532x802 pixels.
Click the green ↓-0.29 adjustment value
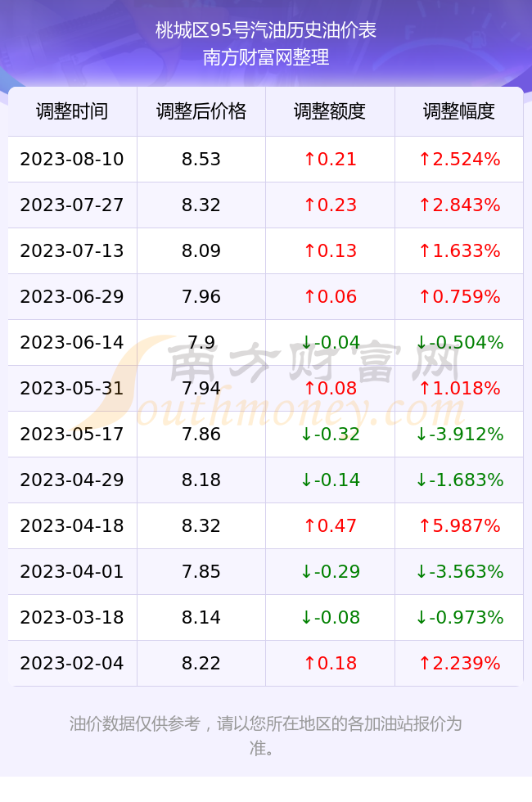tap(330, 571)
